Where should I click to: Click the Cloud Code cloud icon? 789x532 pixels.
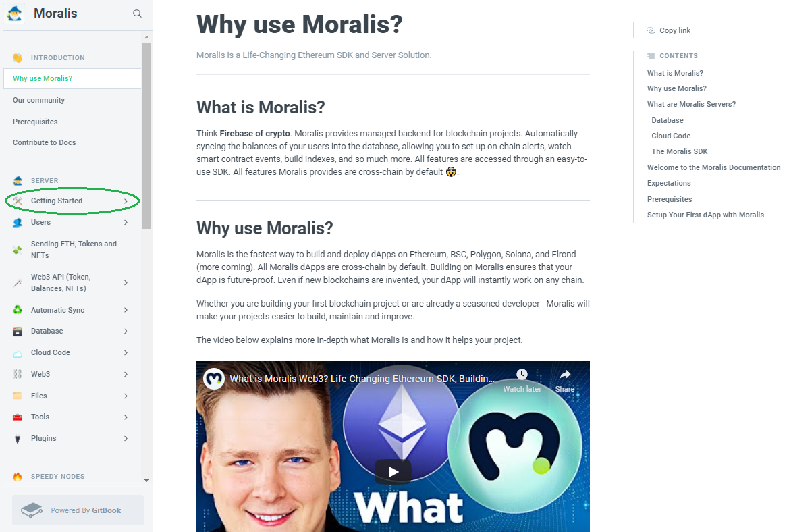[x=18, y=353]
